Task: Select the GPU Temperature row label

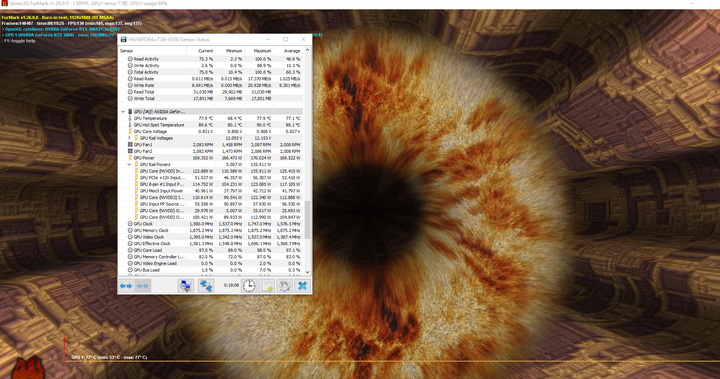Action: pyautogui.click(x=150, y=118)
